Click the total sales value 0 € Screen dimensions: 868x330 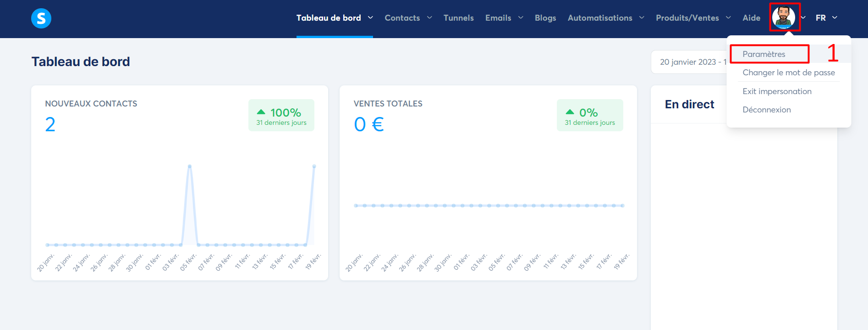369,124
